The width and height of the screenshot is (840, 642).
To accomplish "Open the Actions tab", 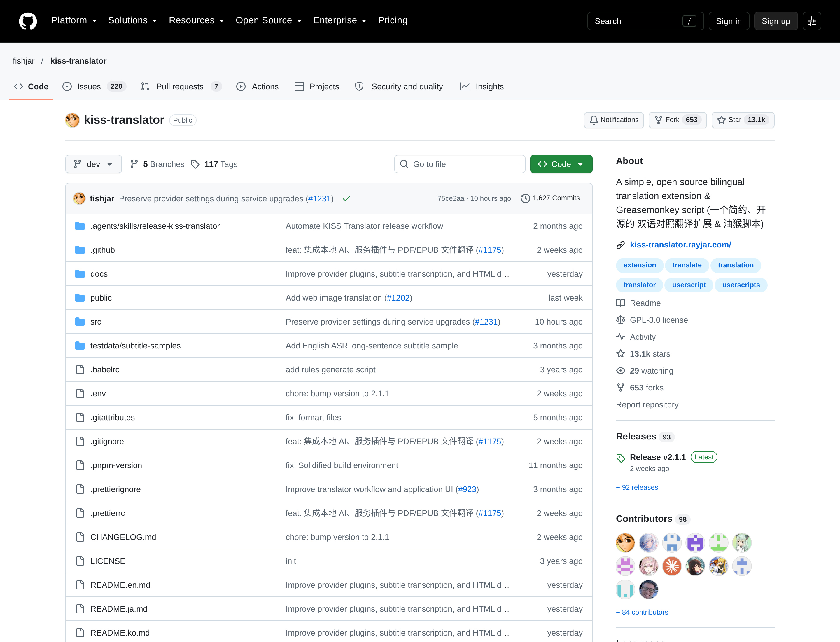I will click(x=258, y=87).
